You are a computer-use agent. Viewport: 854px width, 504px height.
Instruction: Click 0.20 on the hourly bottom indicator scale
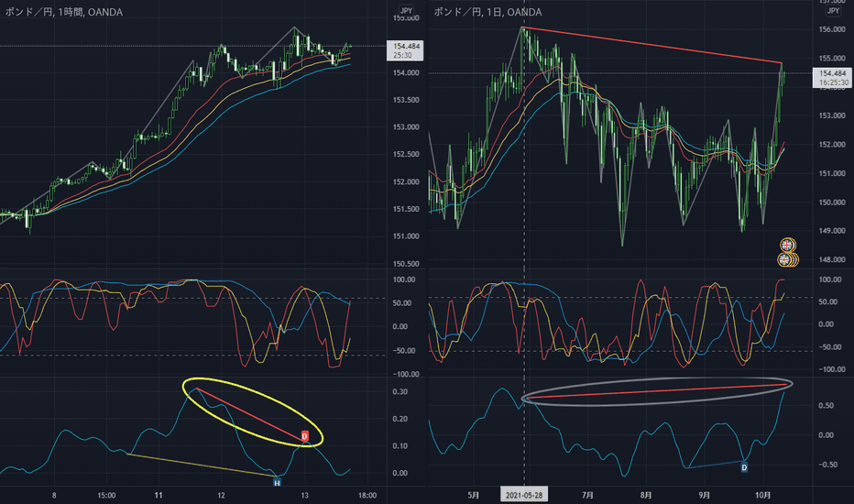400,419
